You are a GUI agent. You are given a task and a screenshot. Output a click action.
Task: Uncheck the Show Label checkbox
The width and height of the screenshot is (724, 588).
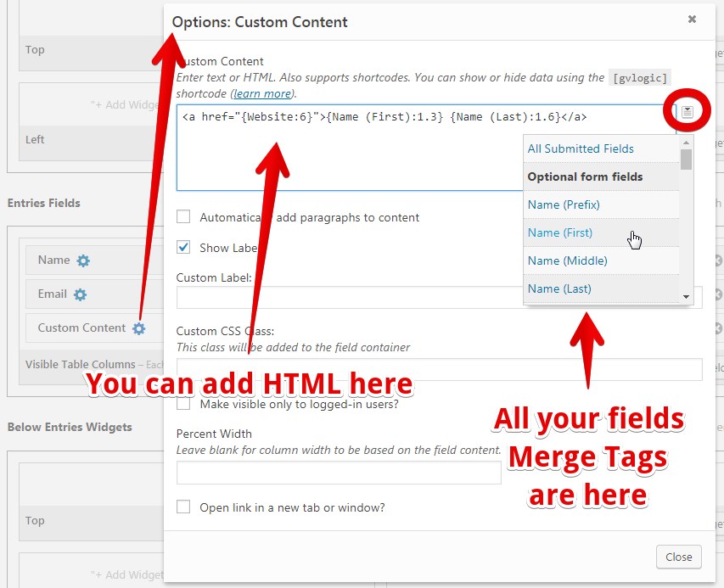pos(183,248)
